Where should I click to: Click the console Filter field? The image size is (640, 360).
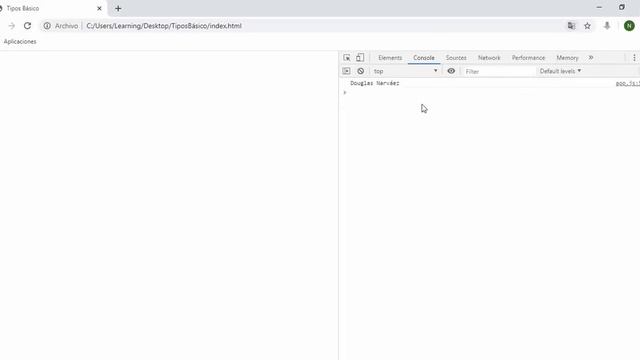[499, 71]
